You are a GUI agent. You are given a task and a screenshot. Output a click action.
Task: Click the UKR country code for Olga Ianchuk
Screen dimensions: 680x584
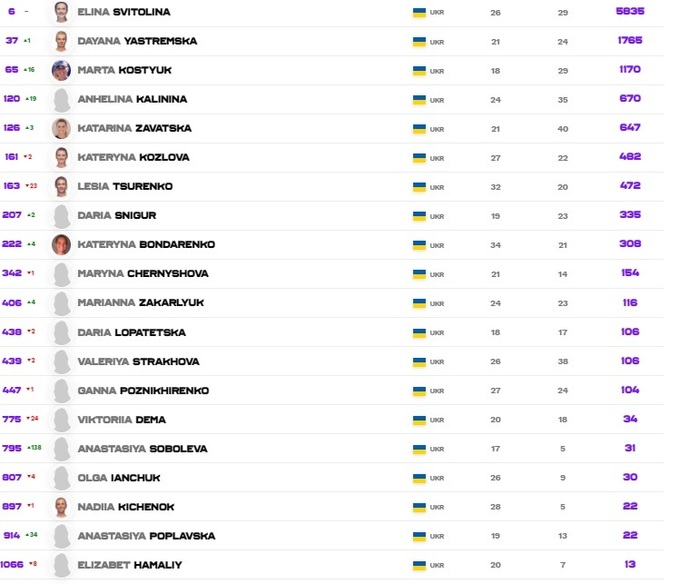coord(437,478)
